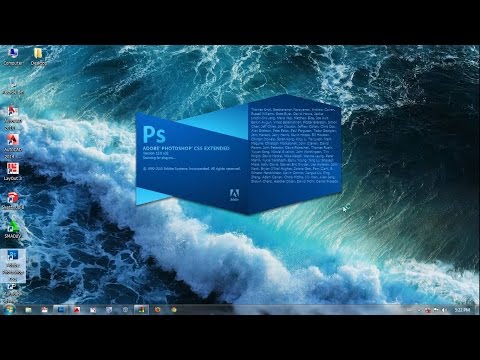Click the Show Desktop strip beside the clock

(x=477, y=310)
